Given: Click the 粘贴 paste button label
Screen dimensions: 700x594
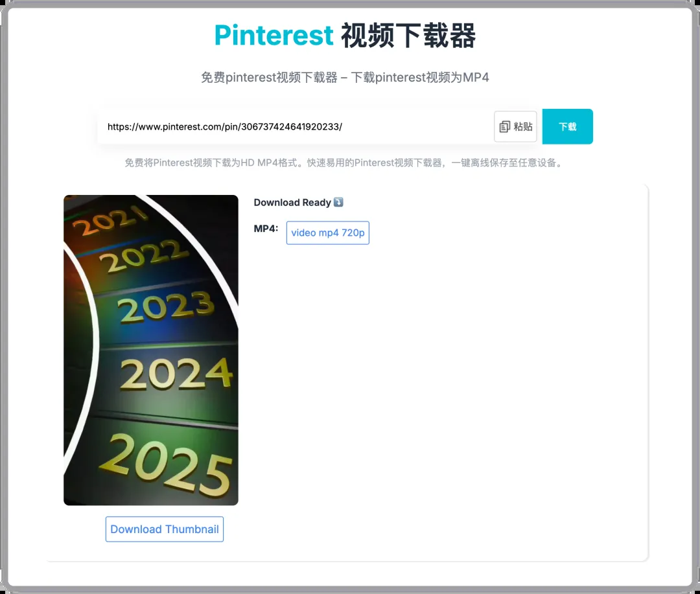Looking at the screenshot, I should (x=523, y=127).
